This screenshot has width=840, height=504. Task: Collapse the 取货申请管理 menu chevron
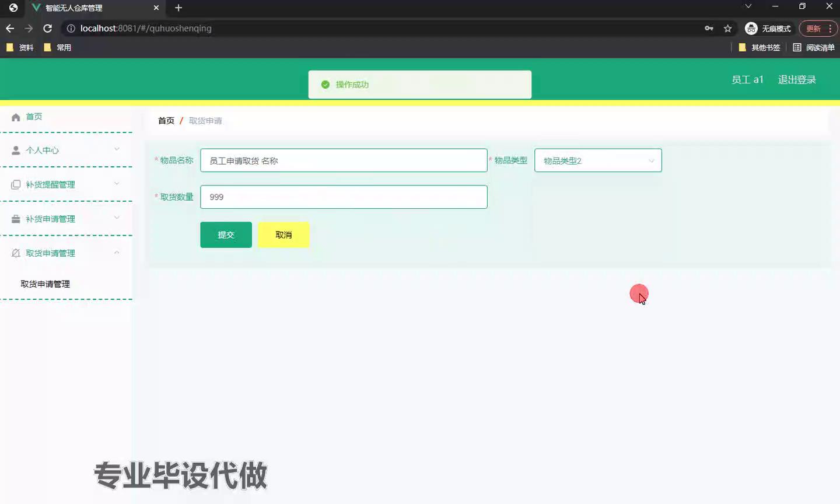(x=117, y=253)
